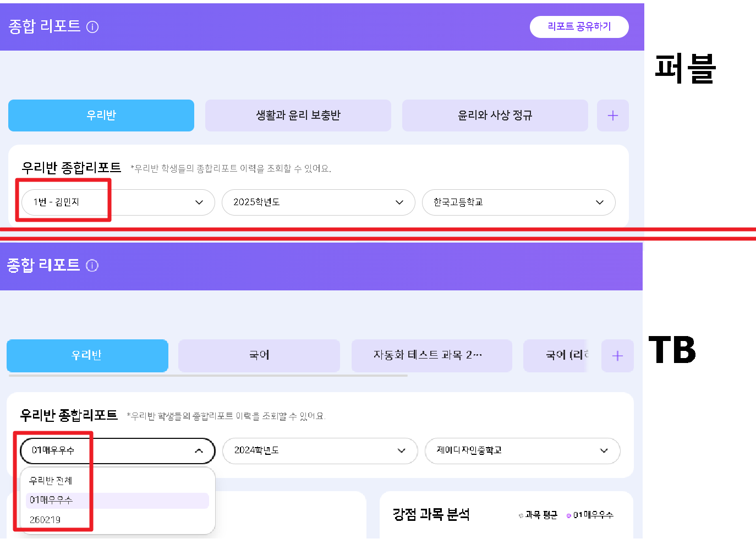Image resolution: width=756 pixels, height=539 pixels.
Task: Select 260219 option in dropdown list
Action: [45, 520]
